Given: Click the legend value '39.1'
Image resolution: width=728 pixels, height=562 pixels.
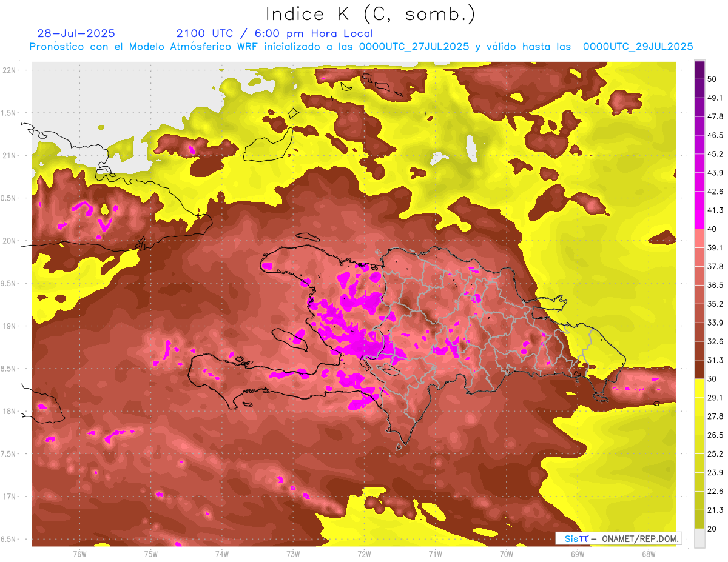Looking at the screenshot, I should coord(716,248).
